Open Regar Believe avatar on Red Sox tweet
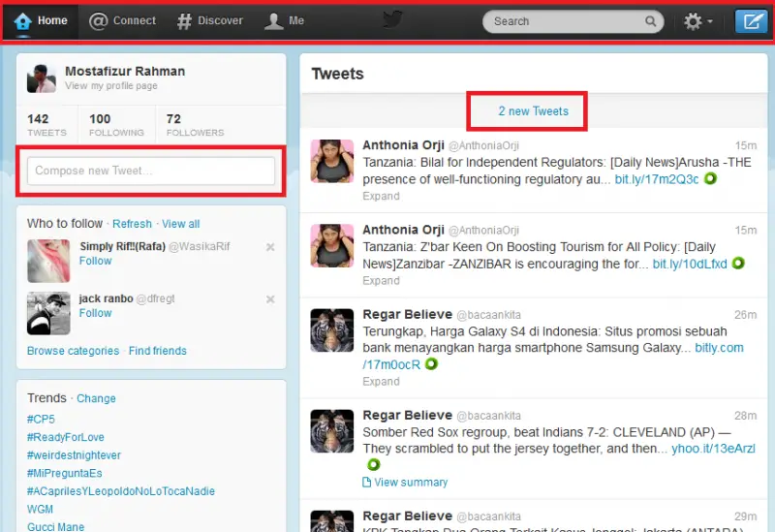 point(332,431)
